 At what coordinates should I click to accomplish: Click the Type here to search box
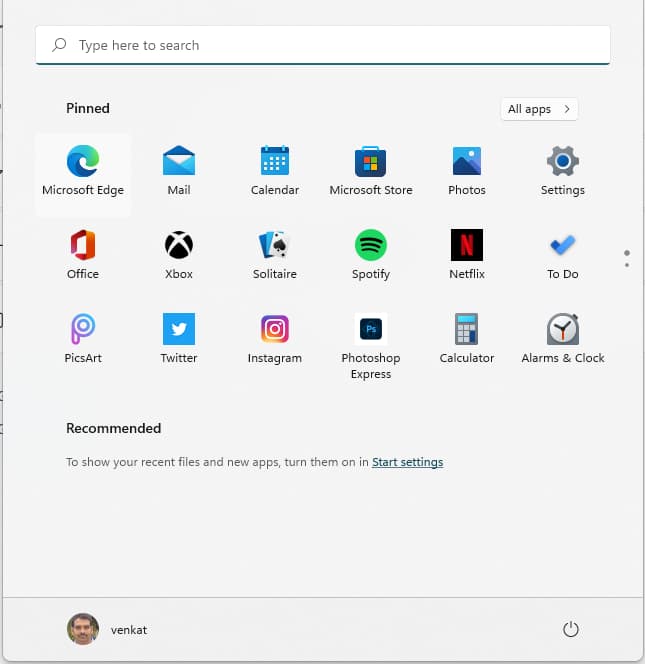(x=323, y=45)
